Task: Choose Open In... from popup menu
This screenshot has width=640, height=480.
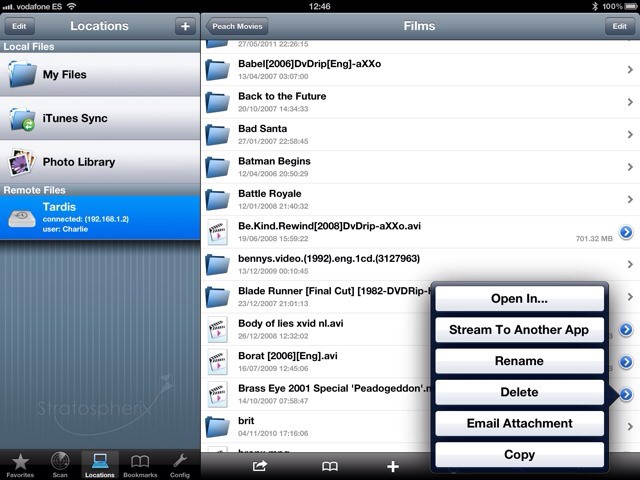Action: coord(519,298)
